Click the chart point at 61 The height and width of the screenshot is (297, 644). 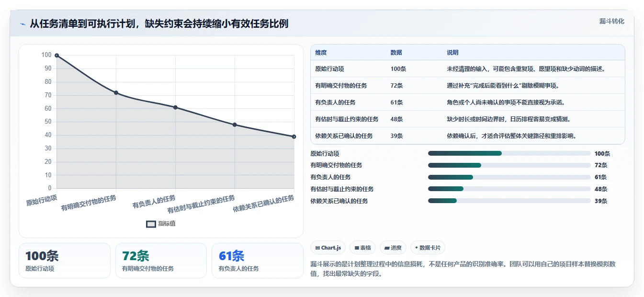(x=175, y=107)
